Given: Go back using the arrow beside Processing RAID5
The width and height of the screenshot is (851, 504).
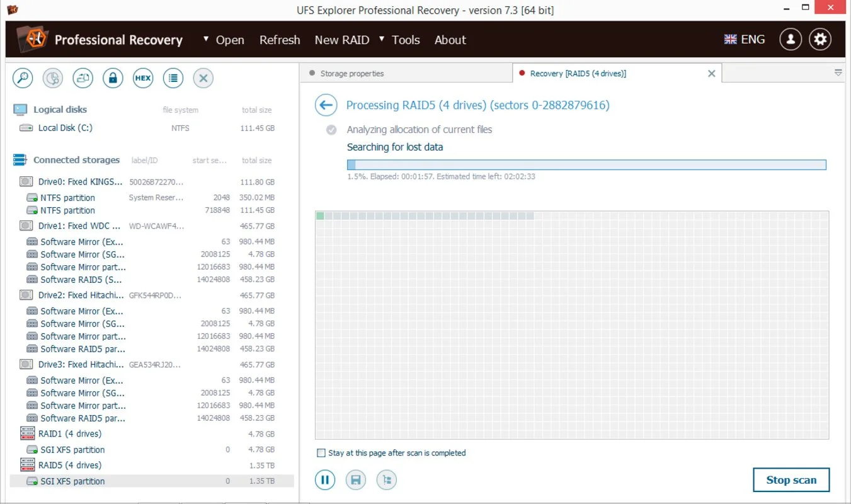Looking at the screenshot, I should coord(326,105).
